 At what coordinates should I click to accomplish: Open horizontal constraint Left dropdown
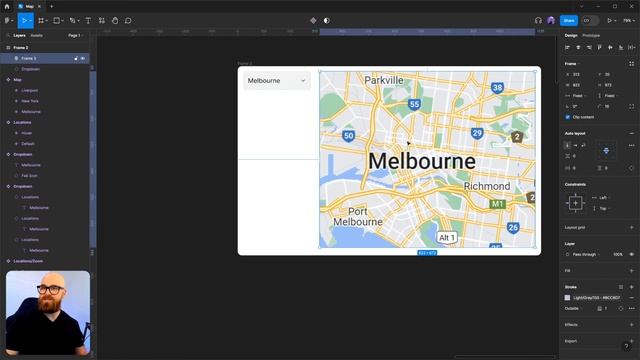602,198
